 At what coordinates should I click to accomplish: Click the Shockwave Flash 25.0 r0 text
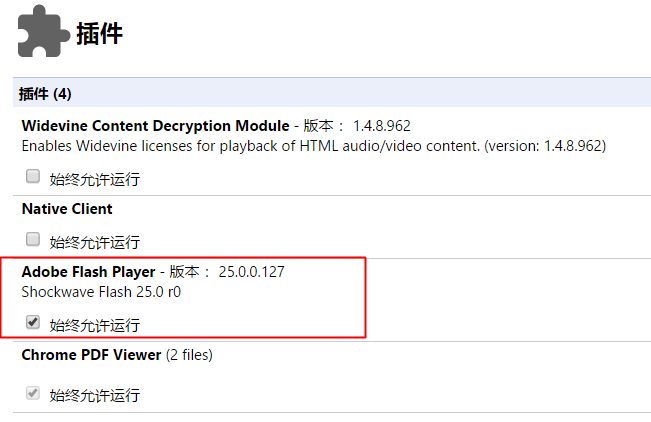pos(101,292)
